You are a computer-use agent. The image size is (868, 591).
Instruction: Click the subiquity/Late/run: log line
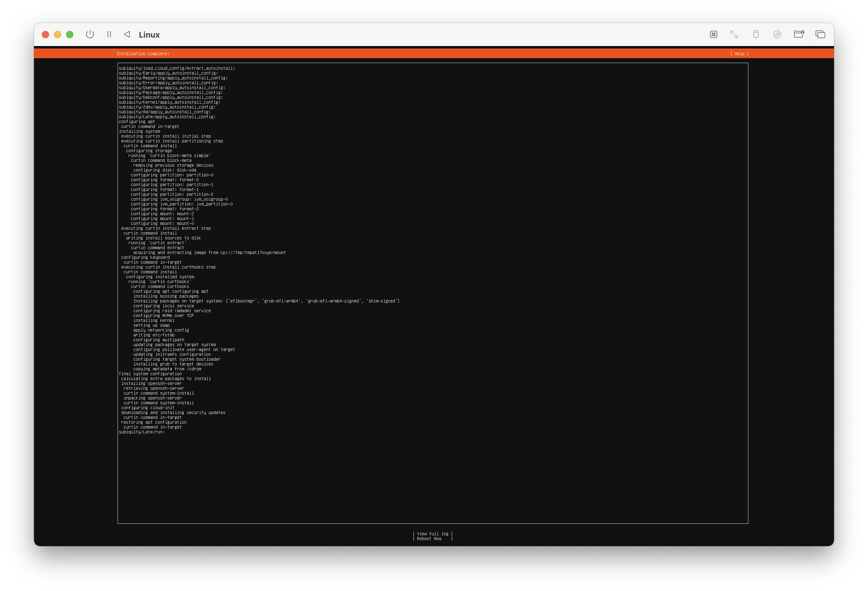(x=142, y=432)
